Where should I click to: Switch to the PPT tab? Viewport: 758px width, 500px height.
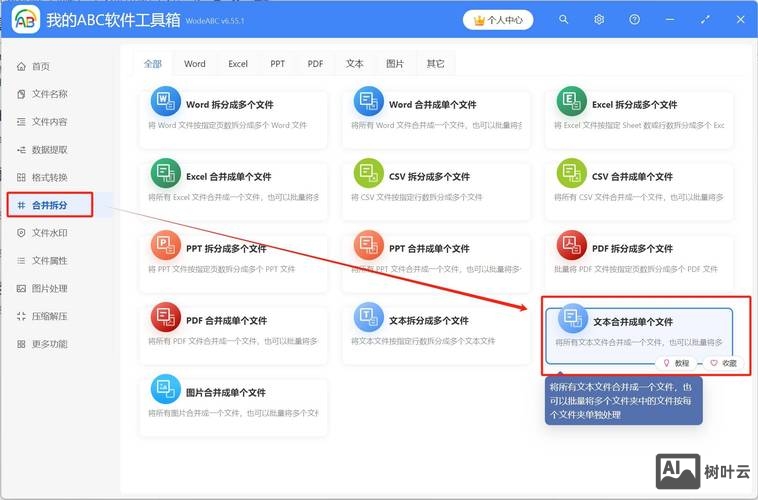[x=277, y=64]
